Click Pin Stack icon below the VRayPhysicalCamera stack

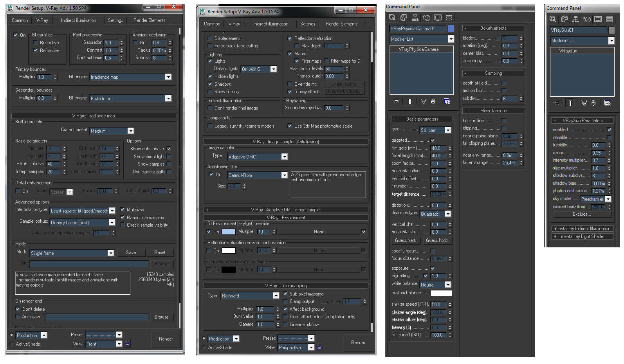[x=396, y=101]
